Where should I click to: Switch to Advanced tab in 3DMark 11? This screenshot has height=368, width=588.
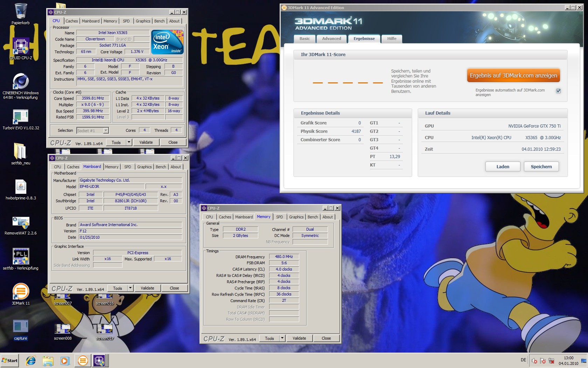click(x=331, y=39)
